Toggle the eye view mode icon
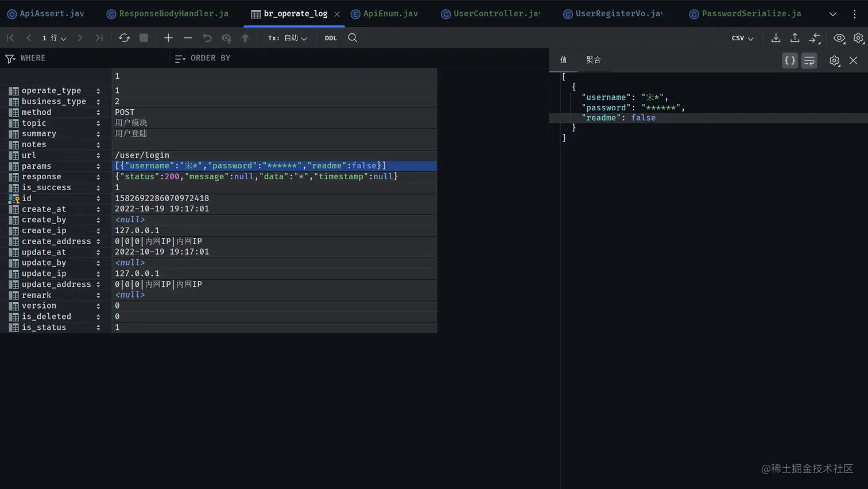The height and width of the screenshot is (489, 868). coord(839,38)
